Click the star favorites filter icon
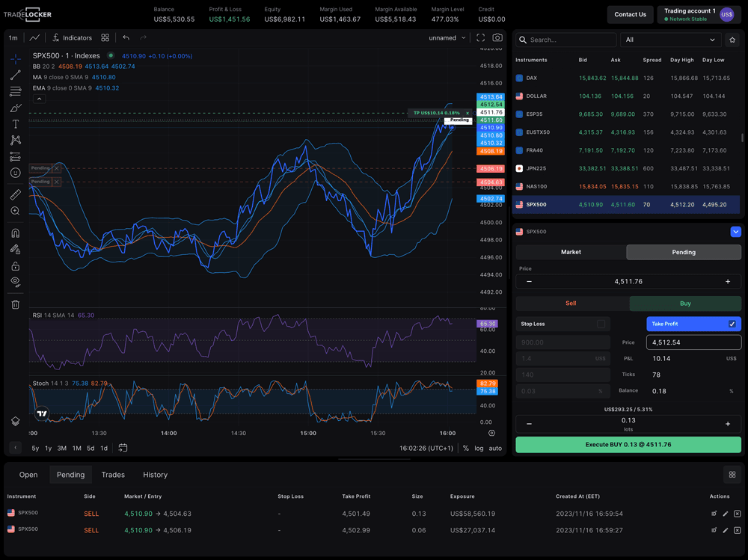Viewport: 748px width, 560px height. 732,40
